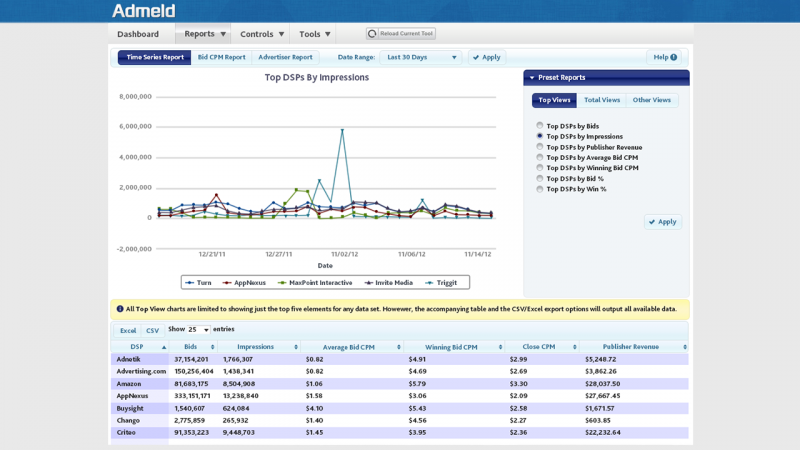Image resolution: width=800 pixels, height=450 pixels.
Task: Click MaxPoint Interactive legend marker
Action: 282,283
